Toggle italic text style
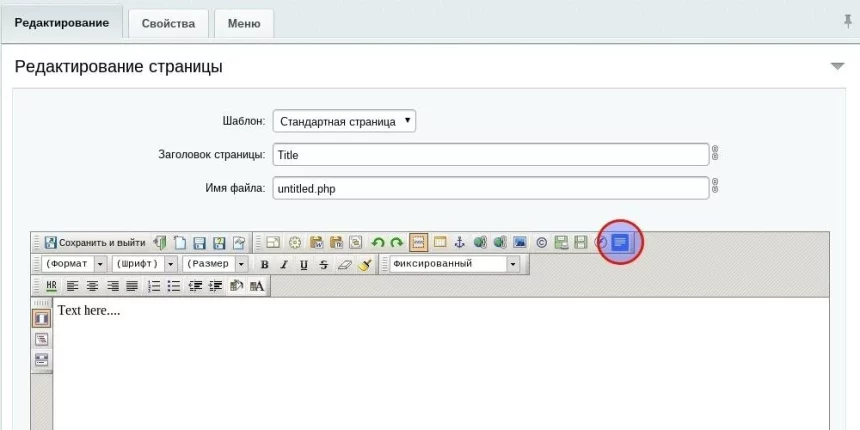The width and height of the screenshot is (860, 430). [284, 265]
